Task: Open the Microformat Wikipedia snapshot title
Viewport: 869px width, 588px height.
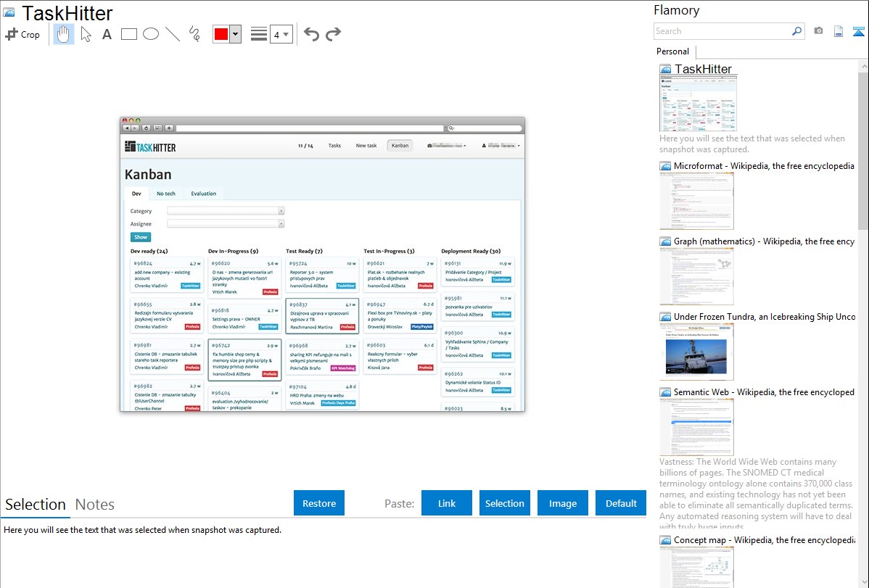Action: (764, 166)
